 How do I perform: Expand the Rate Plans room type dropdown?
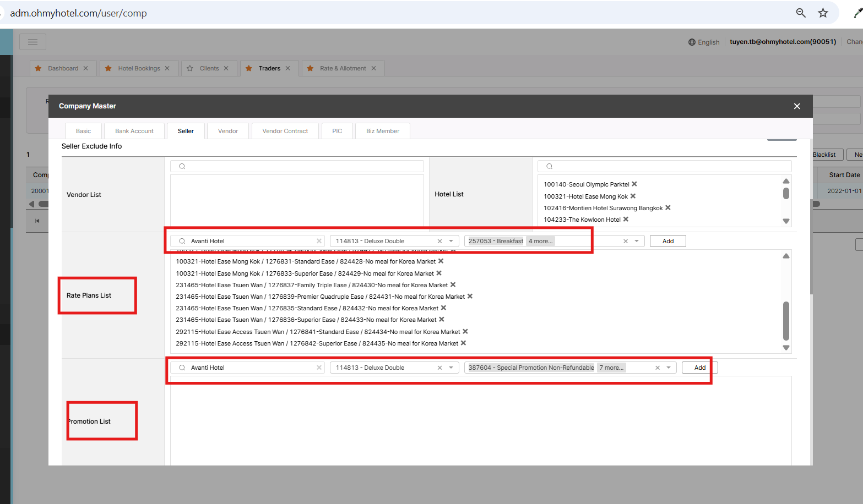[451, 241]
